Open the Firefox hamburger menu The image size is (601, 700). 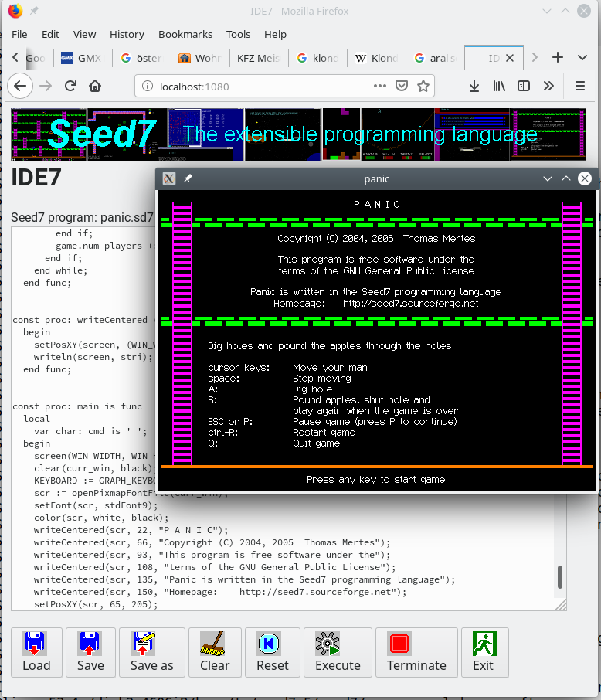[580, 86]
